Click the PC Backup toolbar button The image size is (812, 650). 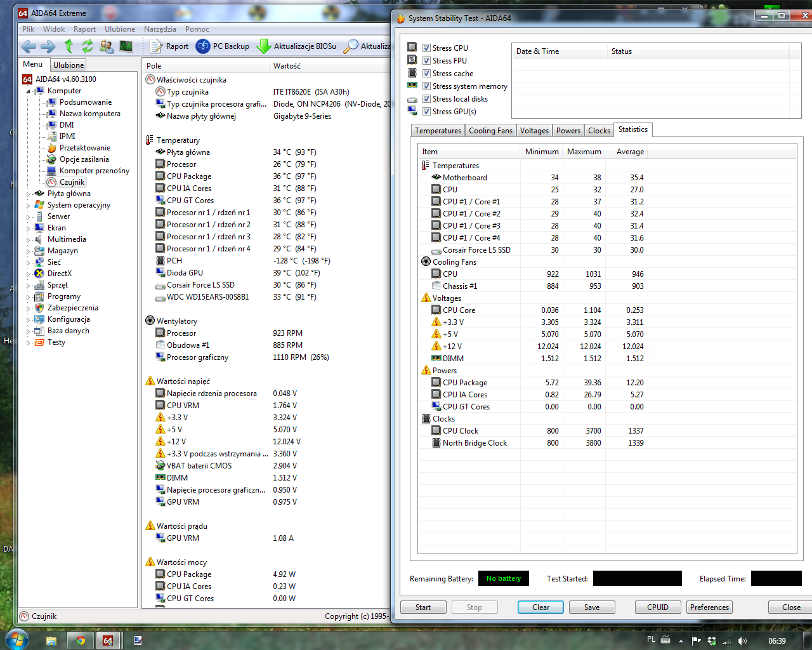point(223,46)
